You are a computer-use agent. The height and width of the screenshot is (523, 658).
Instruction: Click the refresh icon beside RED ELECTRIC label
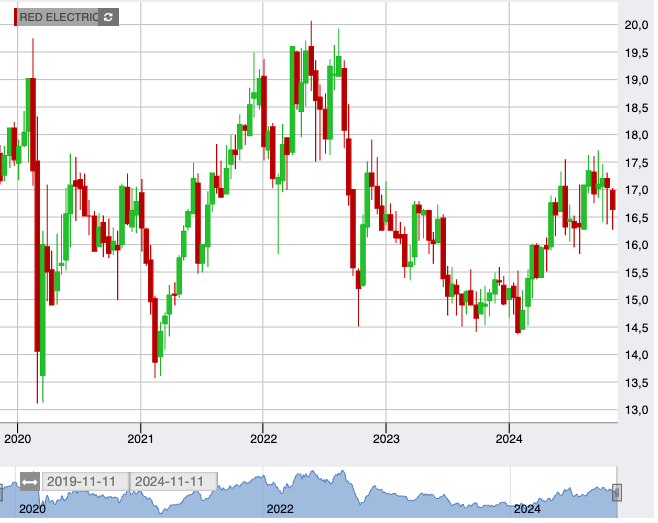[x=109, y=17]
